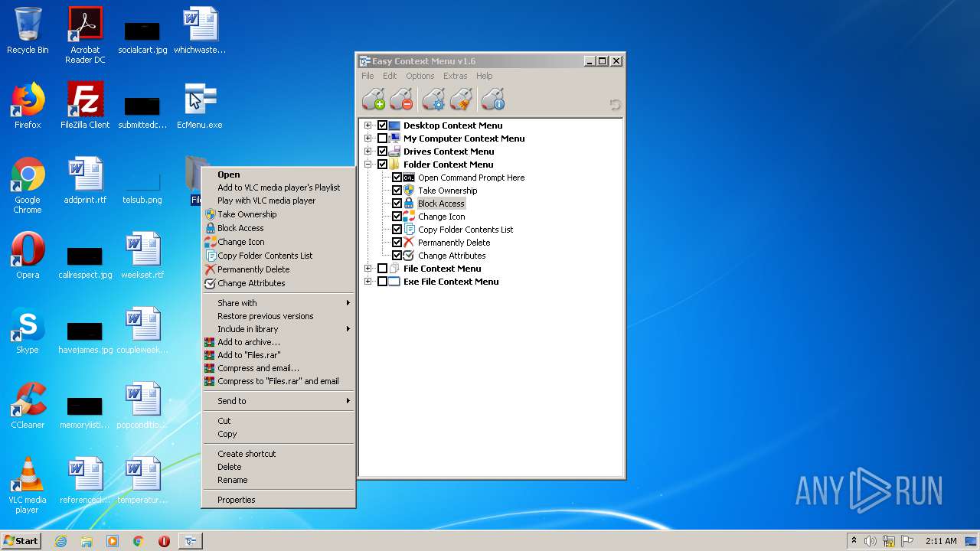This screenshot has width=980, height=551.
Task: Open the Help menu
Action: pyautogui.click(x=484, y=76)
